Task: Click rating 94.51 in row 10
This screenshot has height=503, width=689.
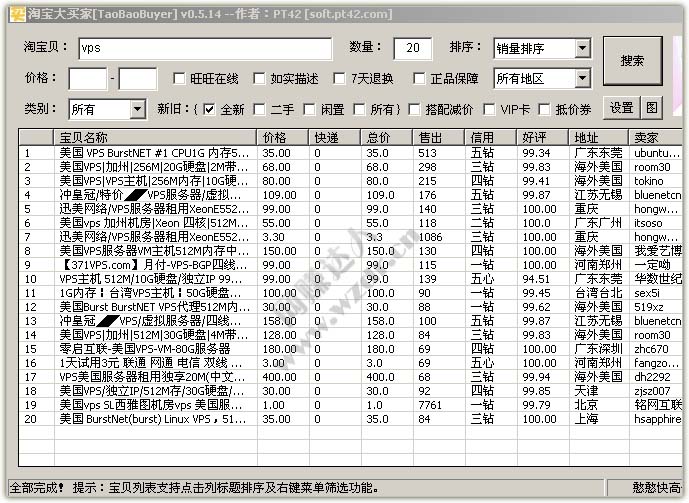Action: click(x=536, y=279)
